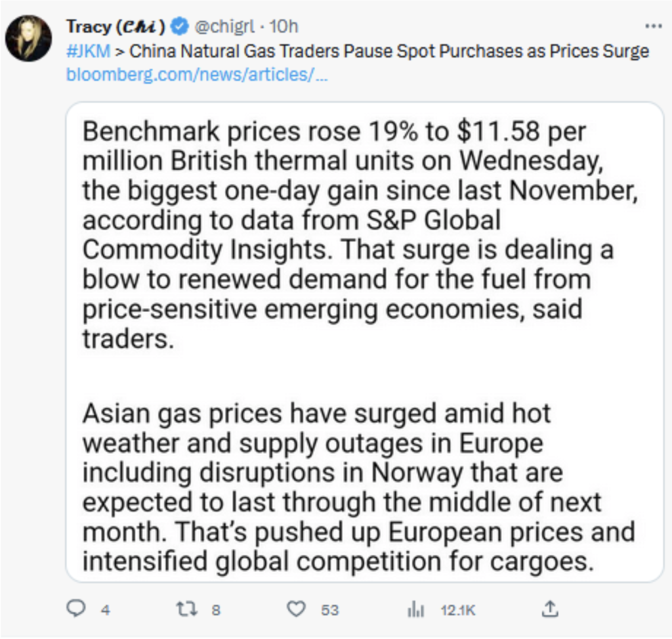Click the China Natural Gas Traders headline text
Viewport: 672px width, 639px height.
pos(389,51)
